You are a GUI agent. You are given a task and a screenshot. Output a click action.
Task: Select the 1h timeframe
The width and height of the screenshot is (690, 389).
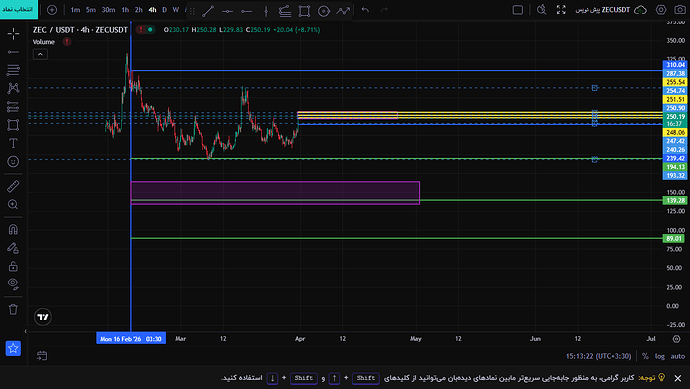(125, 10)
